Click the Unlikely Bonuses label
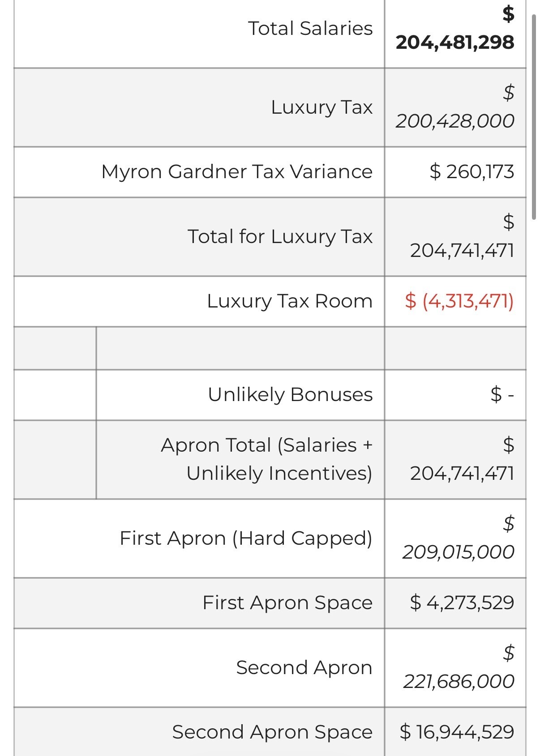The width and height of the screenshot is (540, 756). tap(290, 395)
